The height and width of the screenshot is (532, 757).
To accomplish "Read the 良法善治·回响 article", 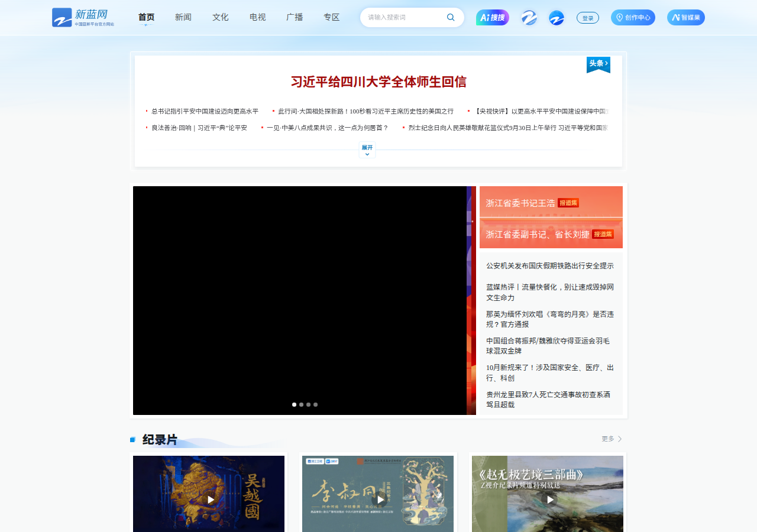I will pyautogui.click(x=199, y=128).
